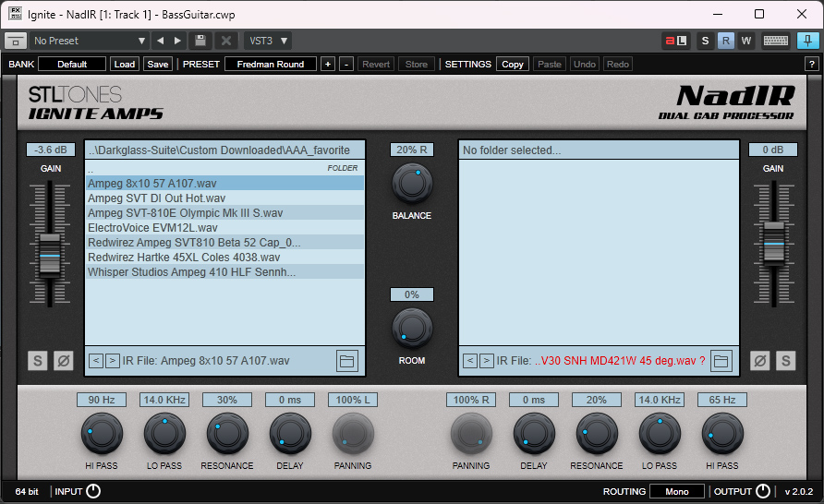The image size is (824, 504).
Task: Click left cab Hi Pass knob
Action: coord(102,434)
